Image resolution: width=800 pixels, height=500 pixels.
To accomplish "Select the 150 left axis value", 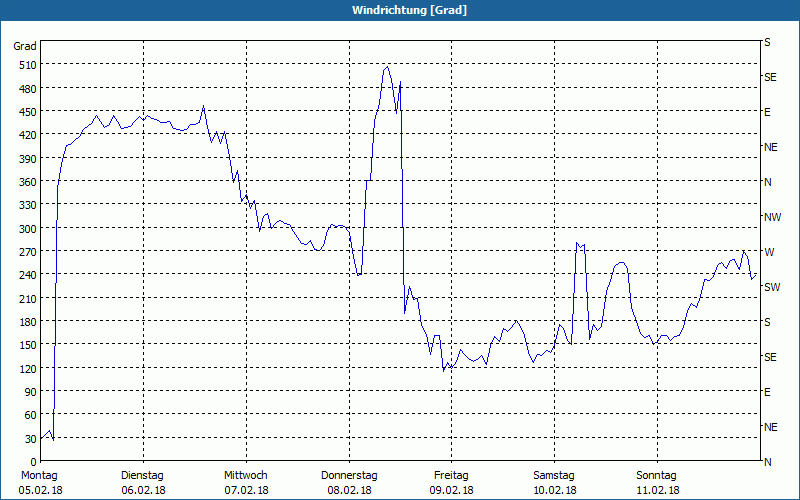I will click(x=28, y=345).
